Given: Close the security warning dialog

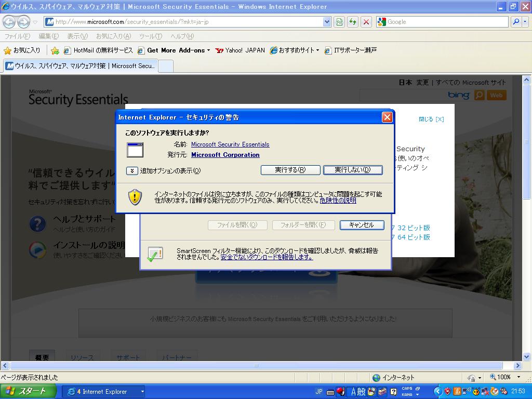Looking at the screenshot, I should click(387, 117).
